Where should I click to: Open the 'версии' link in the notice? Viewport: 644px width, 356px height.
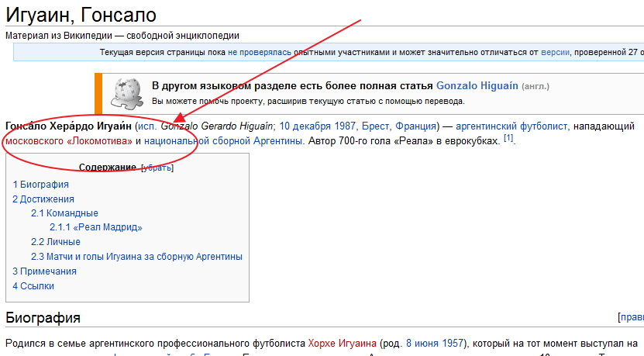tap(555, 52)
